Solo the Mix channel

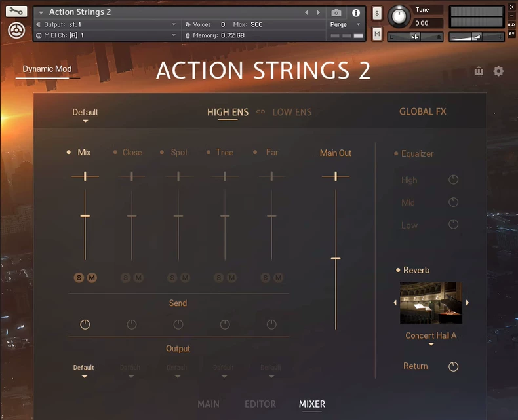[79, 278]
